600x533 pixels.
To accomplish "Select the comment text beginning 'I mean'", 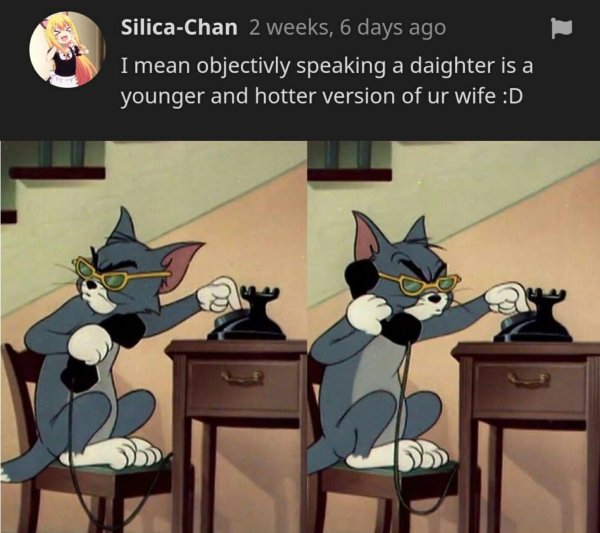I will pos(327,81).
